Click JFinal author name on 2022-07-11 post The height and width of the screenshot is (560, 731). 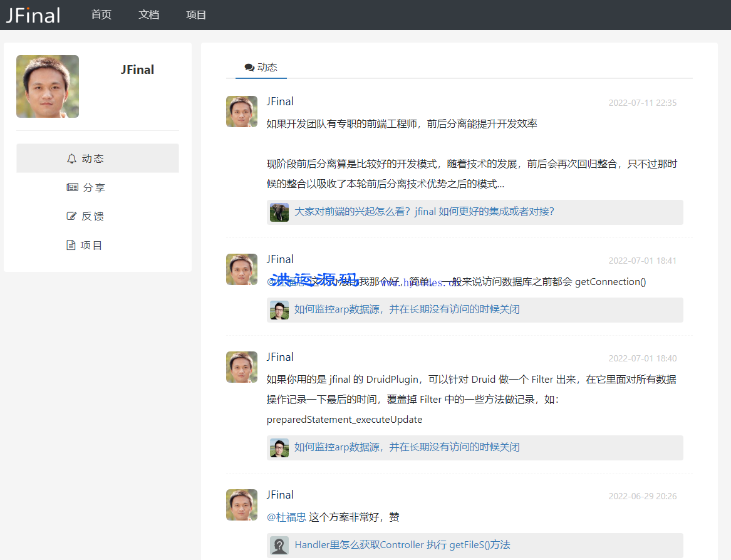click(280, 101)
